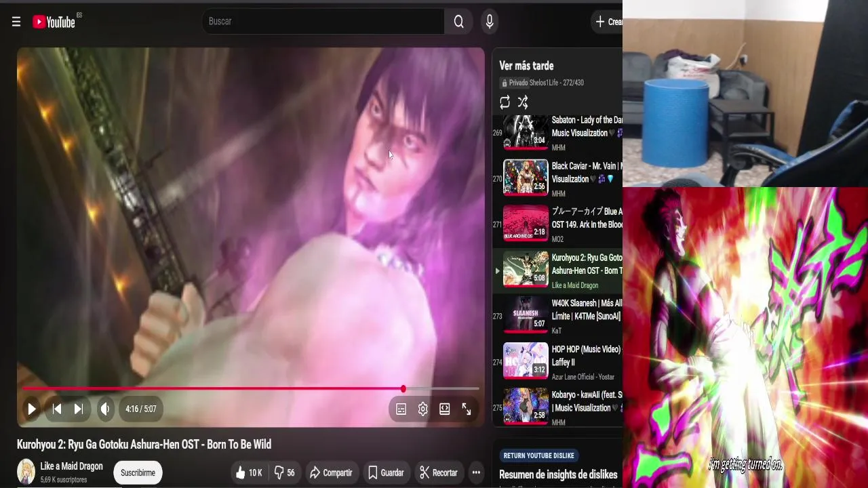This screenshot has width=868, height=488.
Task: Open the Like a Maid Dragon channel avatar
Action: pos(26,472)
